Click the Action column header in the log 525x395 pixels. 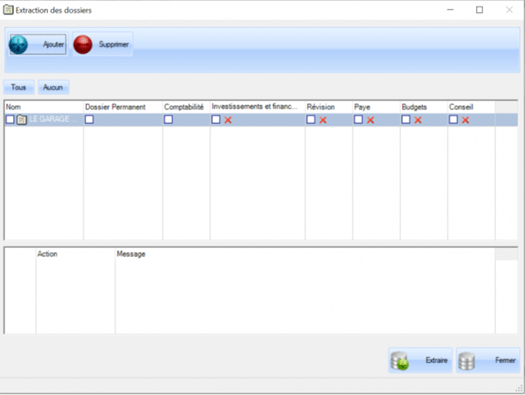click(x=75, y=254)
